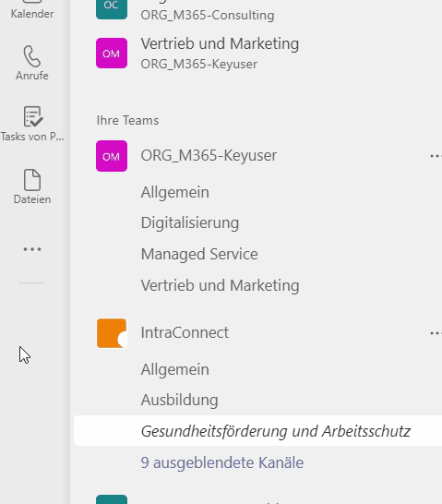Open more options for IntraConnect team
Viewport: 442px width, 504px height.
coord(436,333)
